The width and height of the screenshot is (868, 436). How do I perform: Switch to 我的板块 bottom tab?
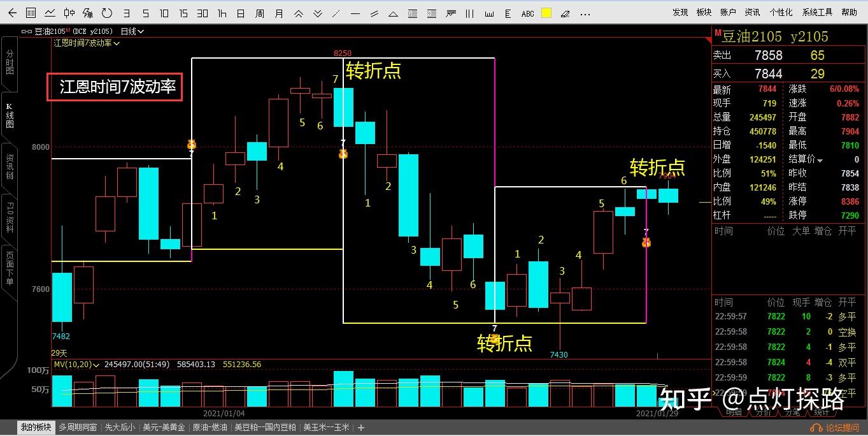pyautogui.click(x=36, y=428)
